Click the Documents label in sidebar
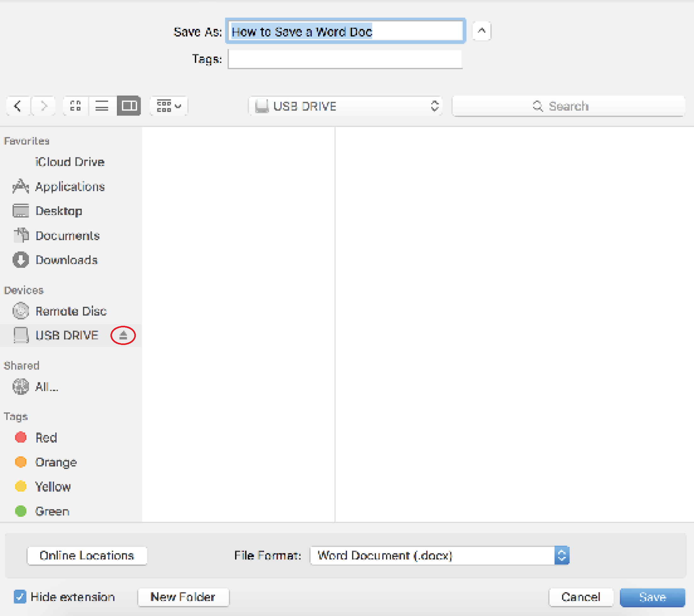Screen dimensions: 694x616 pyautogui.click(x=68, y=235)
